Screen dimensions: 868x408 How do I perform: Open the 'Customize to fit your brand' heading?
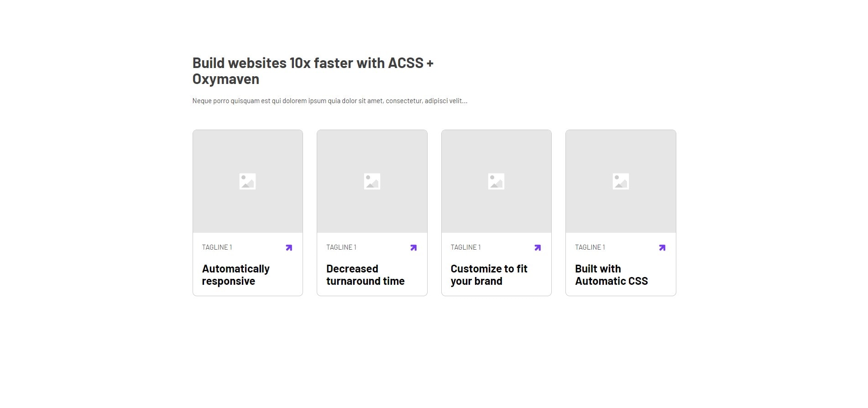click(489, 275)
